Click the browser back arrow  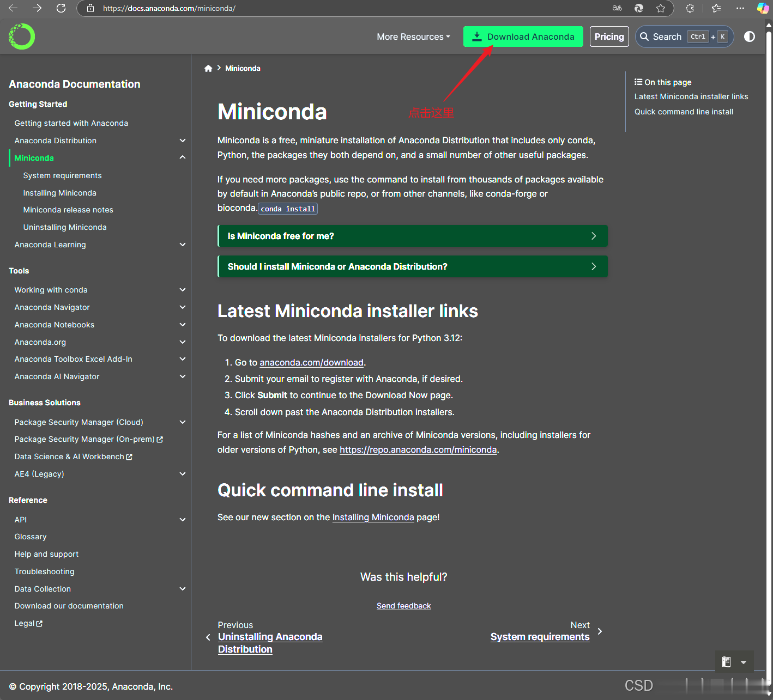[13, 8]
